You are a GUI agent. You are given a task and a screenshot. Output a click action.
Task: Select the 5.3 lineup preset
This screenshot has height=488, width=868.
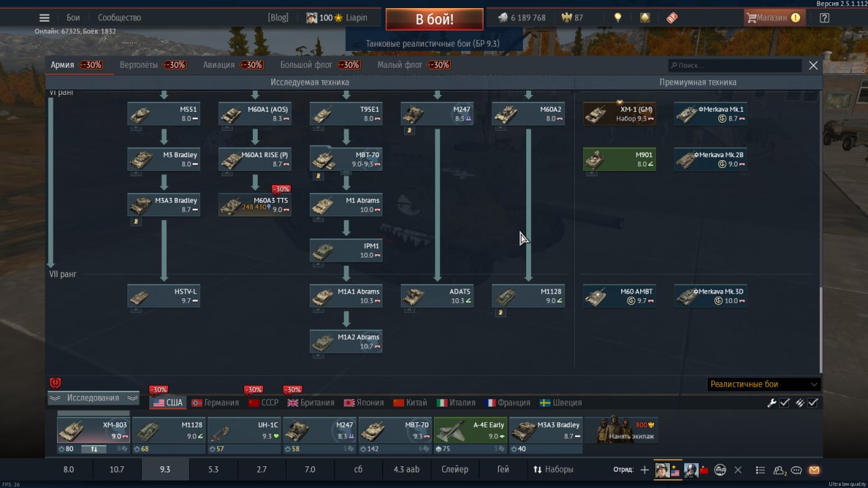pos(213,469)
